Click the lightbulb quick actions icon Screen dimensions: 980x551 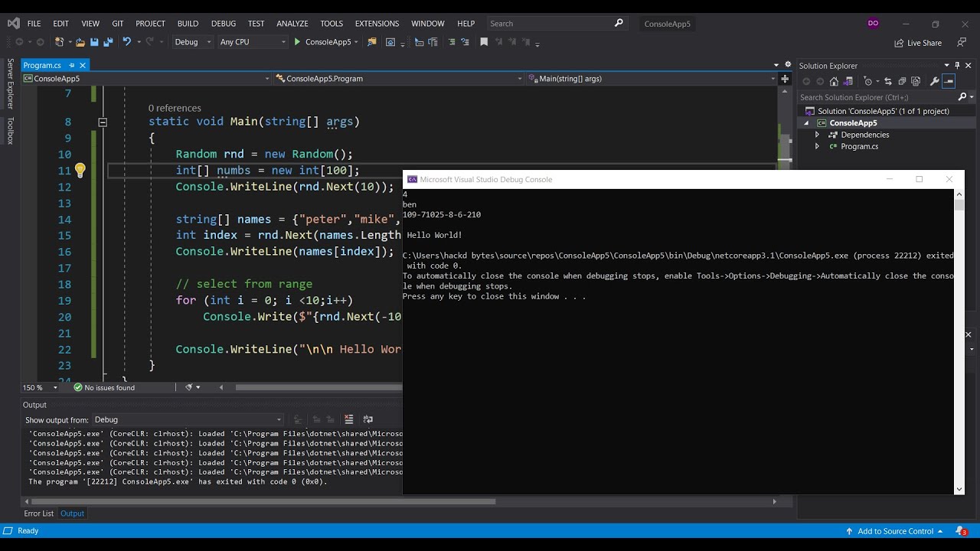80,170
